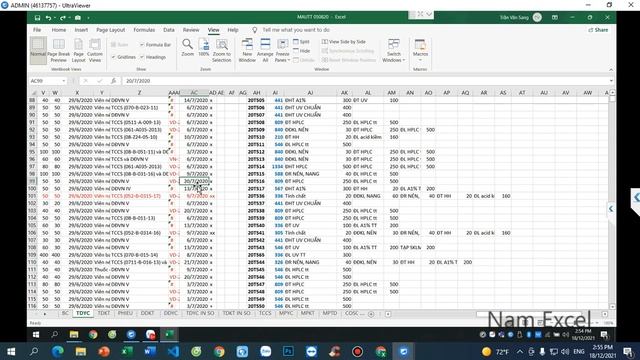
Task: Open the Zoom magnifier dialog
Action: (187, 48)
